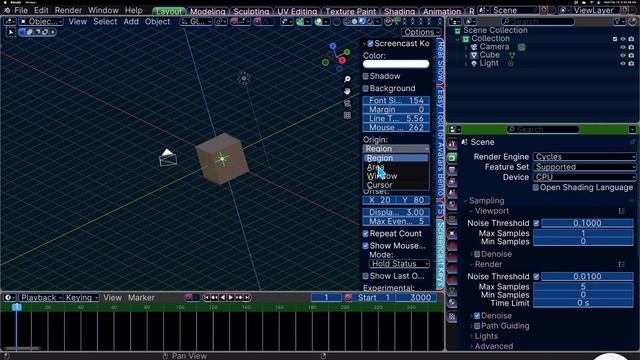640x360 pixels.
Task: Enable the Shadow checkbox
Action: pyautogui.click(x=366, y=76)
